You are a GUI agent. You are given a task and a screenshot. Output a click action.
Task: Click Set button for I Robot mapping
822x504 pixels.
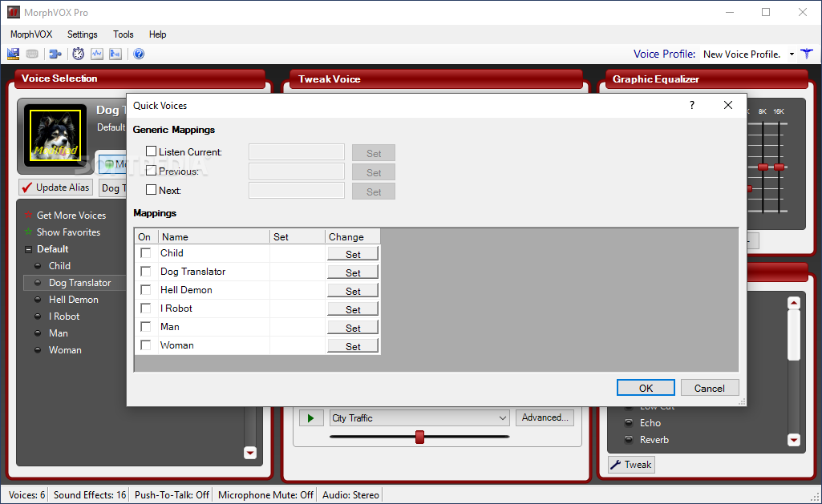coord(353,309)
